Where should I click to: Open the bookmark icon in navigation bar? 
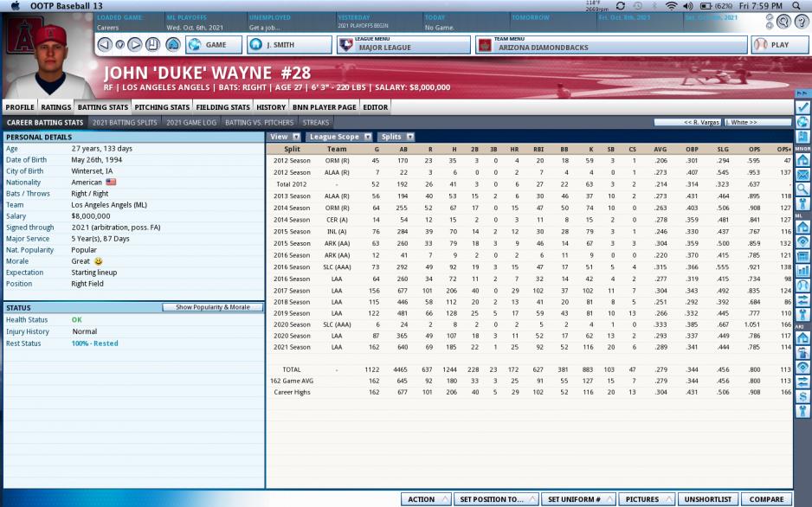152,44
